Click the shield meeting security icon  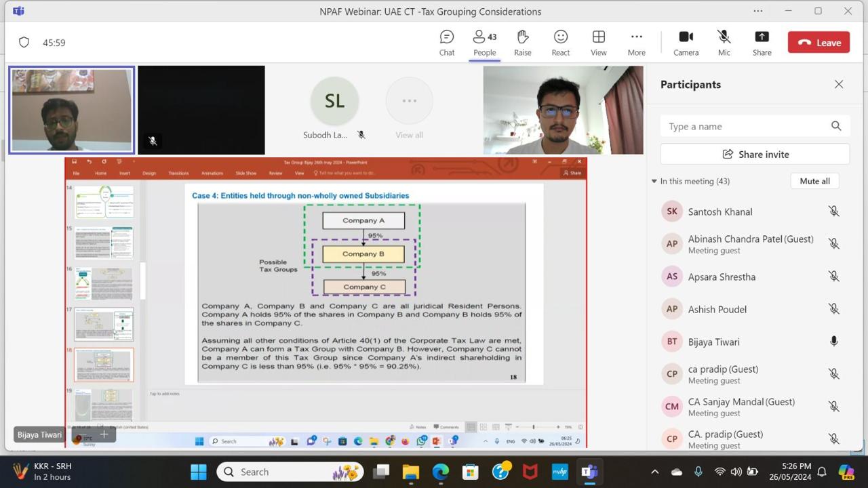tap(24, 43)
